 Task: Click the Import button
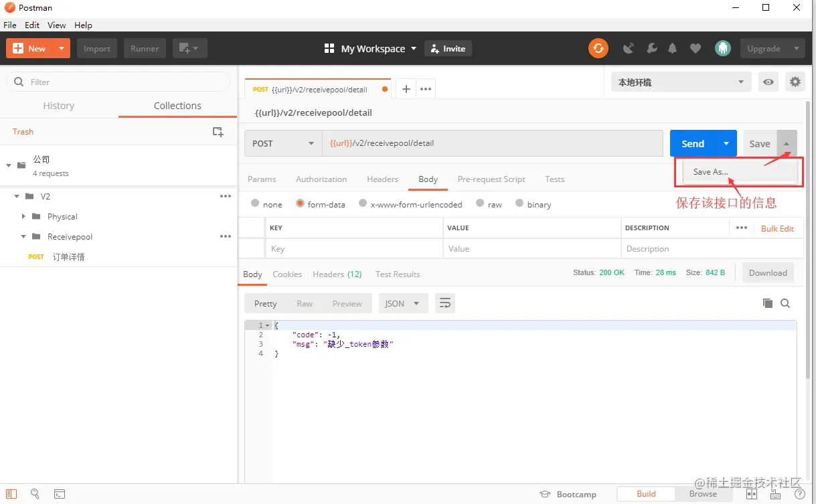pyautogui.click(x=97, y=48)
